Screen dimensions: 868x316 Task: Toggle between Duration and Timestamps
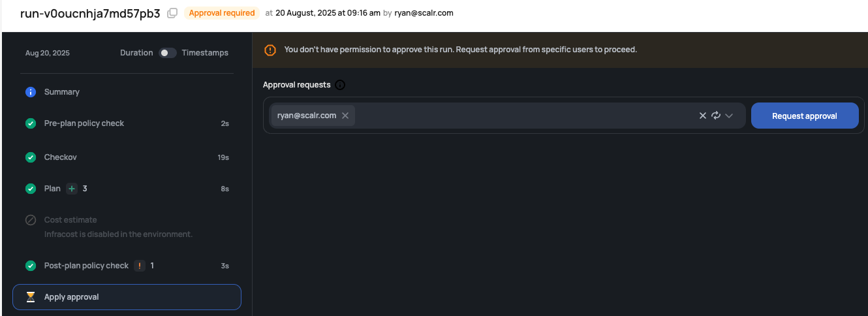point(168,53)
